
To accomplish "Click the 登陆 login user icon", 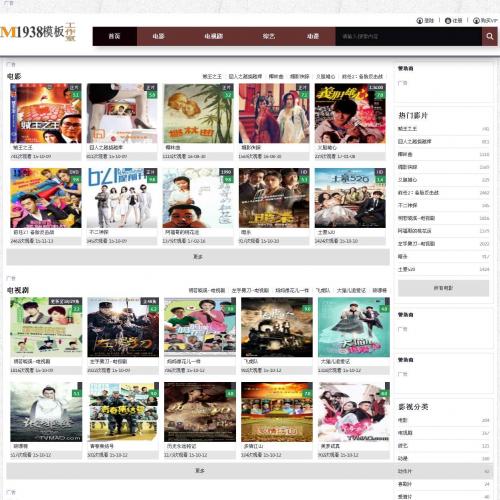I will pos(420,21).
